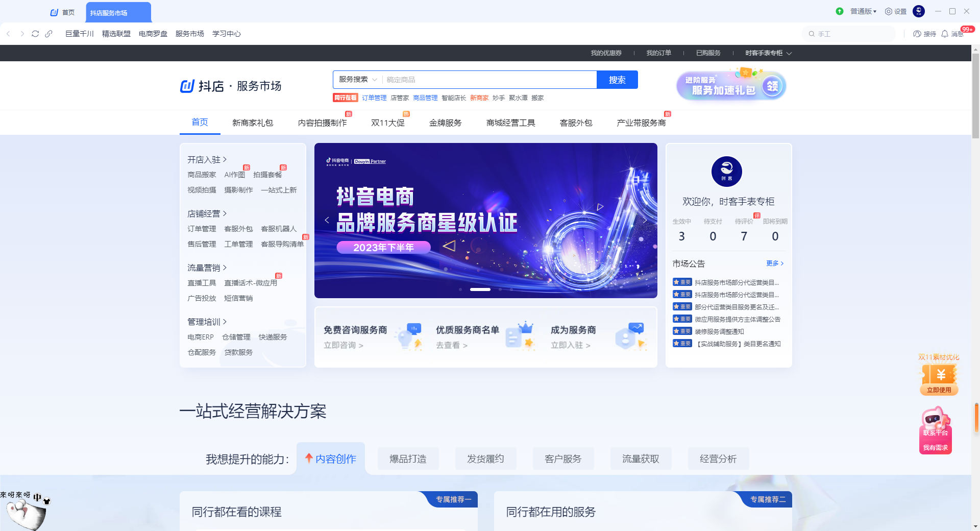
Task: Click the 抖店 logo icon
Action: click(x=187, y=86)
